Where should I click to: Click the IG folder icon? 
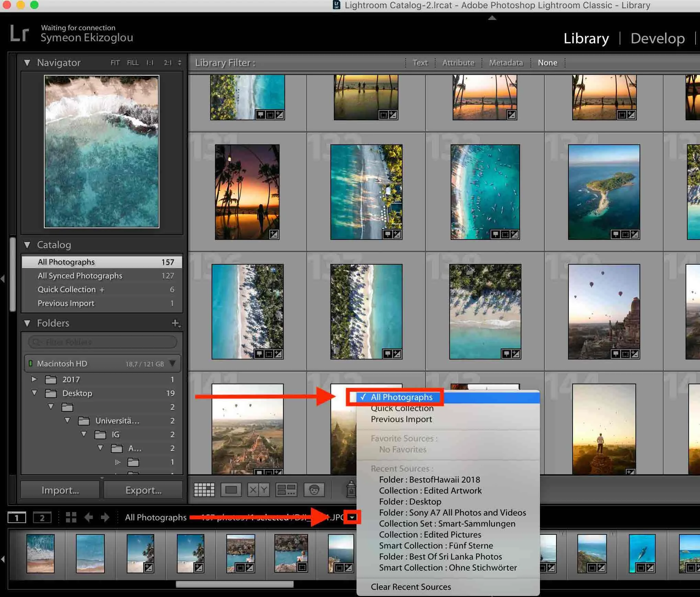pos(100,434)
